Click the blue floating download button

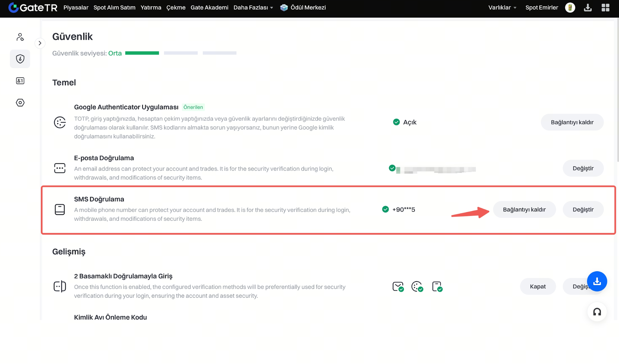point(597,281)
